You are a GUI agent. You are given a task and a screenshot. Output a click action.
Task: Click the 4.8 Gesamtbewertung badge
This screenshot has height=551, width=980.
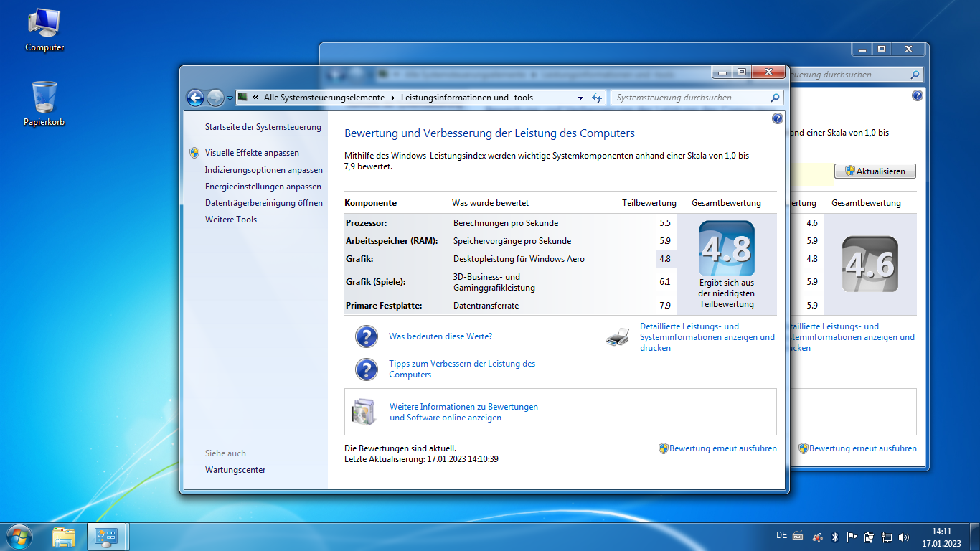727,248
